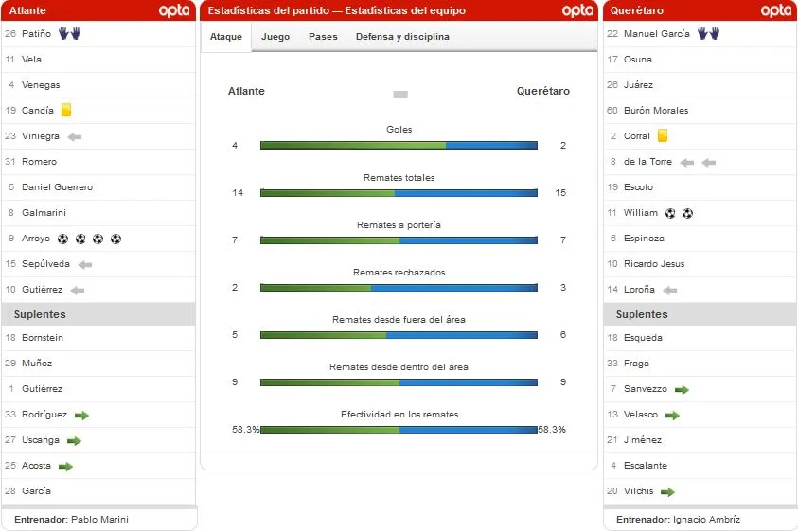This screenshot has height=532, width=798.
Task: Click player name Daniel Guerrero
Action: click(x=57, y=187)
